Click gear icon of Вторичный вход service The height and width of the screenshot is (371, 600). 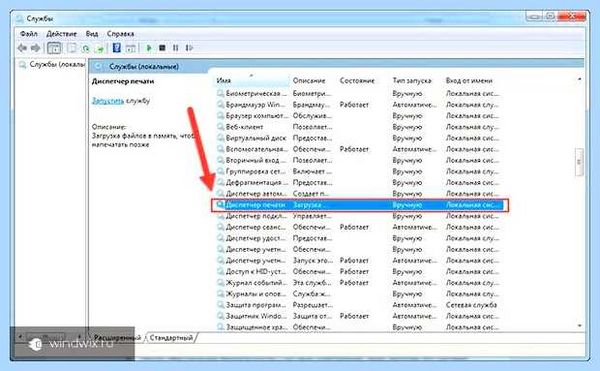click(220, 160)
